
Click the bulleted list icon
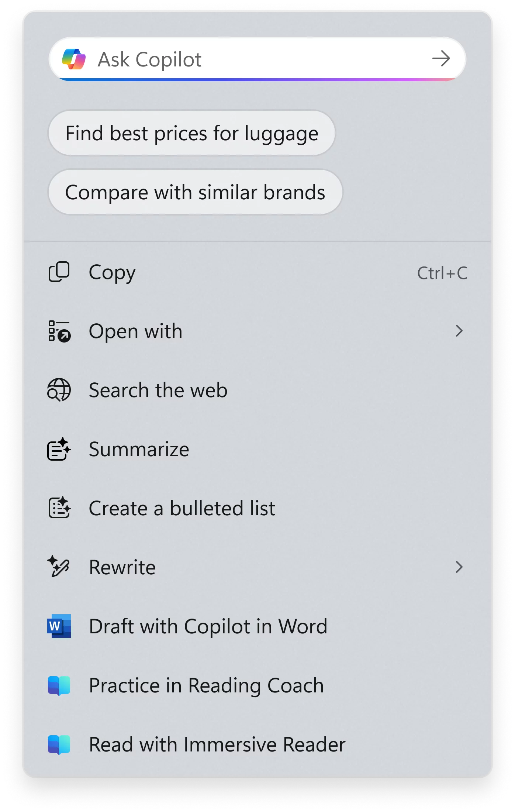[59, 508]
